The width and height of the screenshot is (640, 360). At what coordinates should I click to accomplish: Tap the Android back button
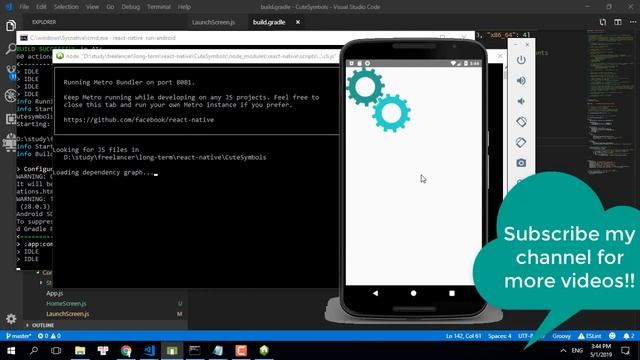375,293
